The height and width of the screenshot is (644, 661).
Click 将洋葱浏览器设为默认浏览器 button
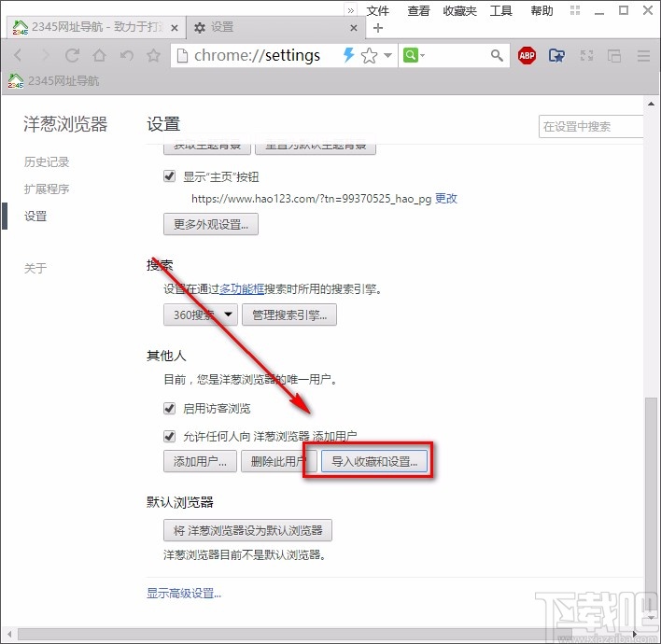pyautogui.click(x=248, y=530)
